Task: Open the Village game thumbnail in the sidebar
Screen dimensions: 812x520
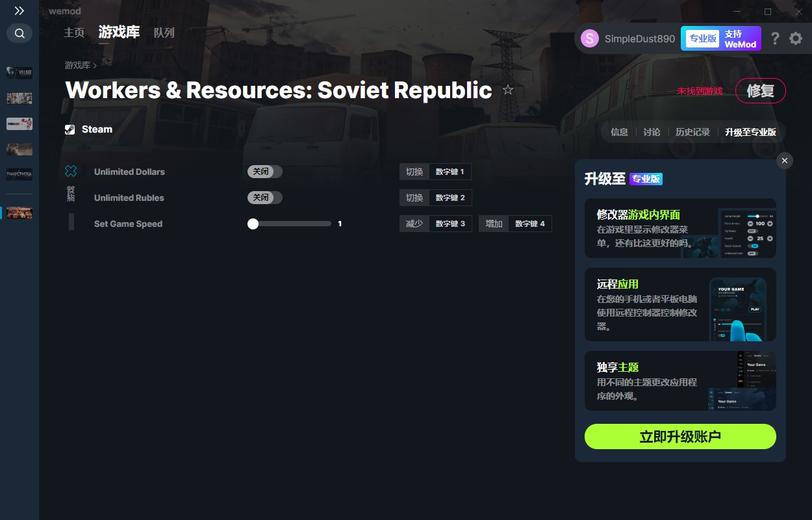Action: pos(19,72)
